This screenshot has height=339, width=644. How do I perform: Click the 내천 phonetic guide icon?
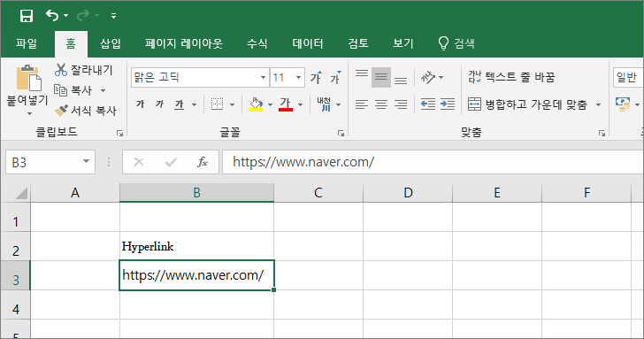click(x=324, y=104)
